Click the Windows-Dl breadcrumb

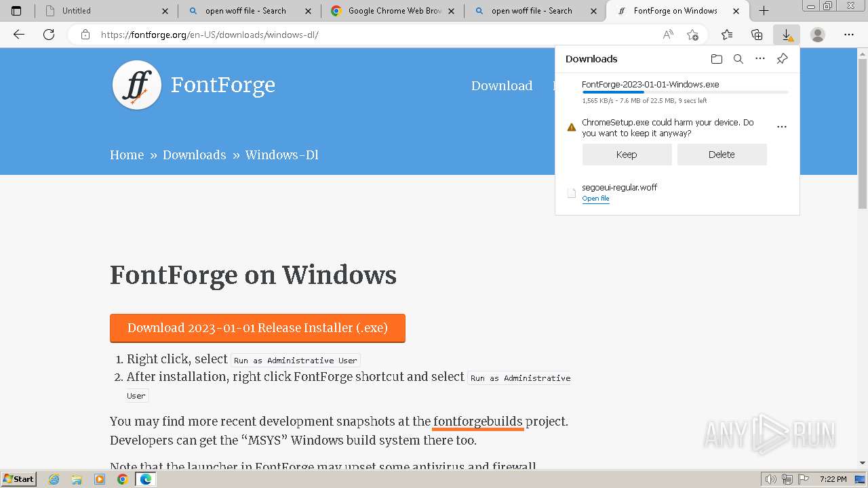point(282,155)
